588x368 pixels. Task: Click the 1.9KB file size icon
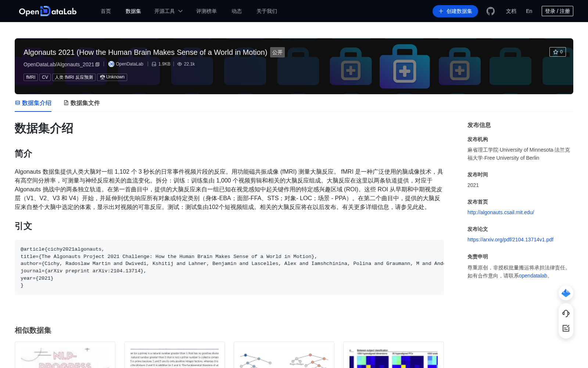(x=154, y=64)
